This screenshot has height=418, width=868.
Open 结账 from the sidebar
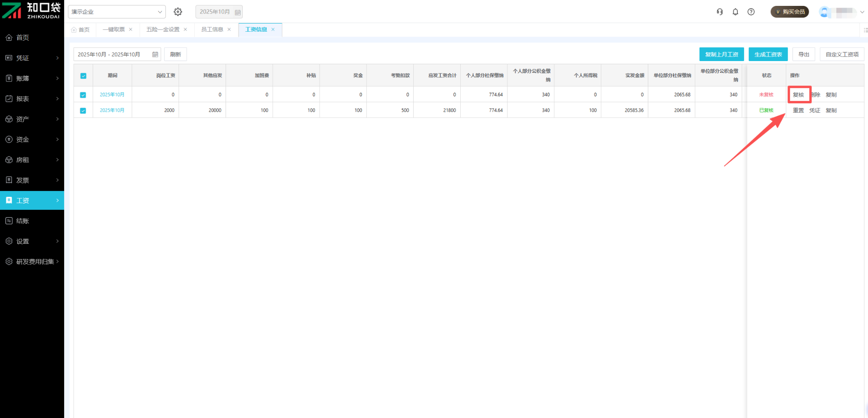click(x=23, y=221)
